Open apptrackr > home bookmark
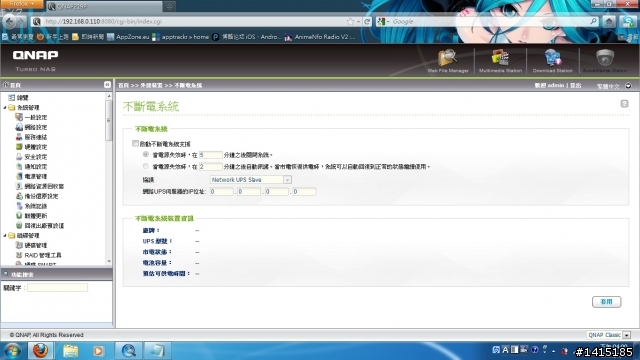 tap(180, 37)
